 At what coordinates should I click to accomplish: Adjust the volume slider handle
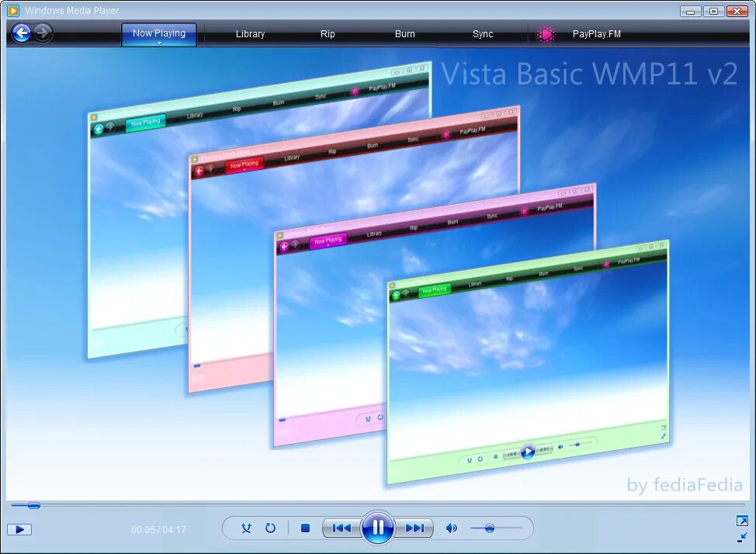(x=489, y=528)
